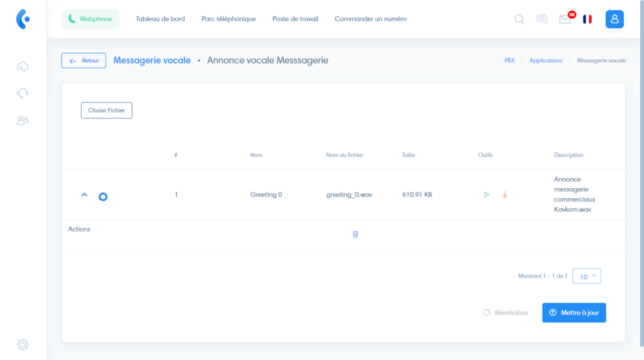Open the user profile menu
644x360 pixels.
click(x=614, y=19)
